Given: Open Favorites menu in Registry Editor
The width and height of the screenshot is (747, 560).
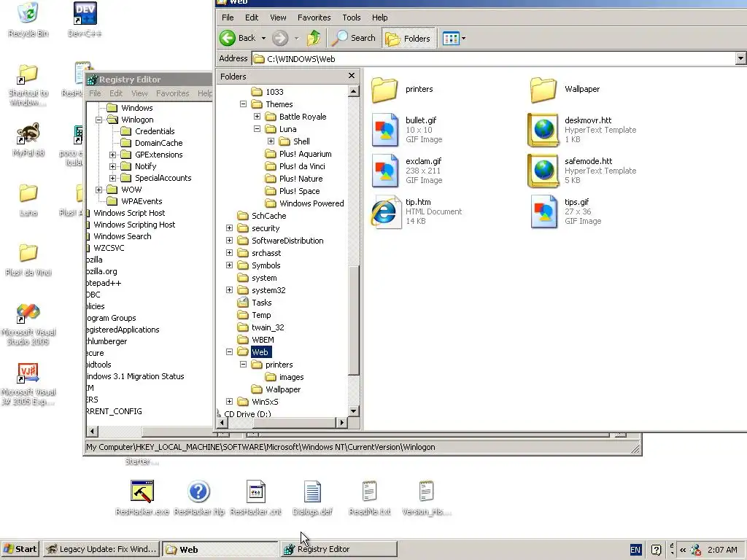Looking at the screenshot, I should 172,93.
